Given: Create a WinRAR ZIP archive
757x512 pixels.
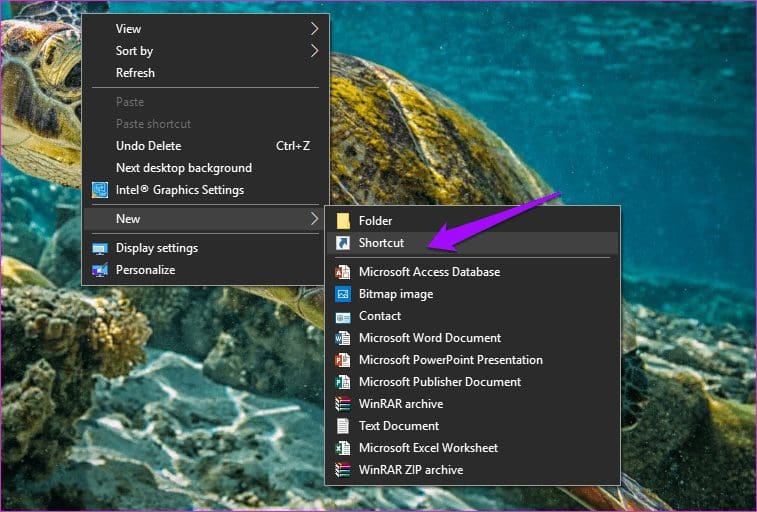Looking at the screenshot, I should coord(473,470).
